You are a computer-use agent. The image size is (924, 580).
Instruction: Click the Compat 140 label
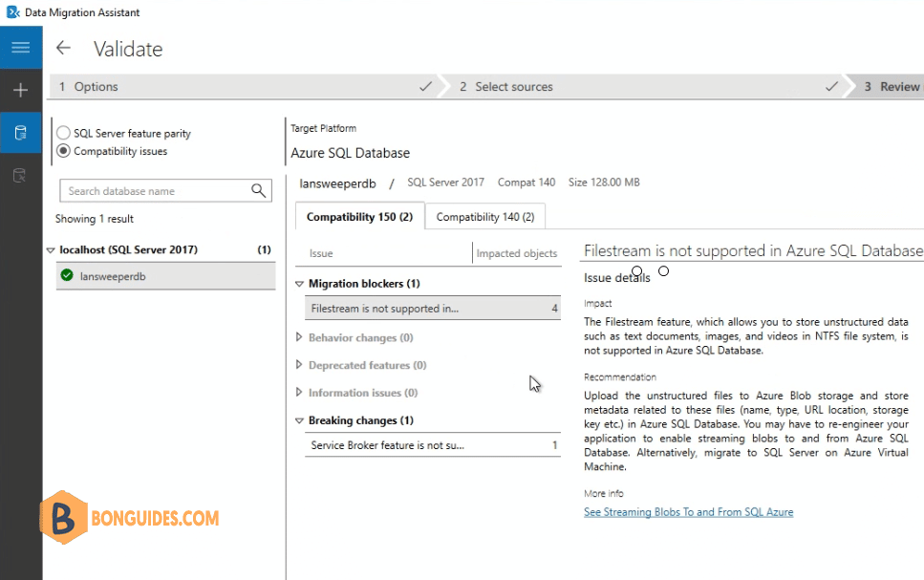[x=526, y=183]
